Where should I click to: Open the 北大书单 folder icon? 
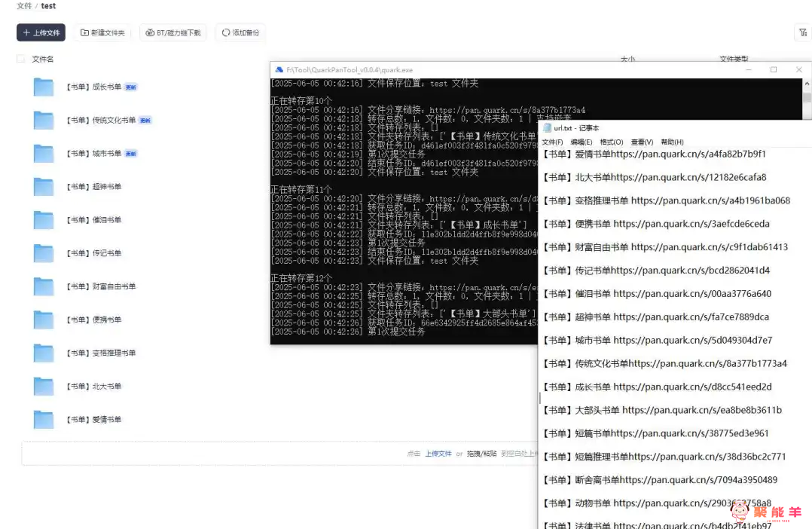44,386
